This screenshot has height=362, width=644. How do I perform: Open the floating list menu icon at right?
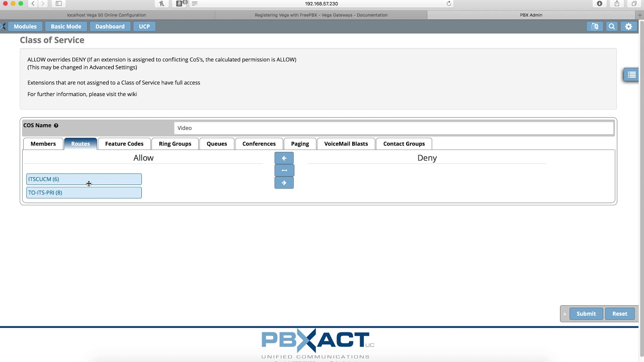(x=631, y=75)
